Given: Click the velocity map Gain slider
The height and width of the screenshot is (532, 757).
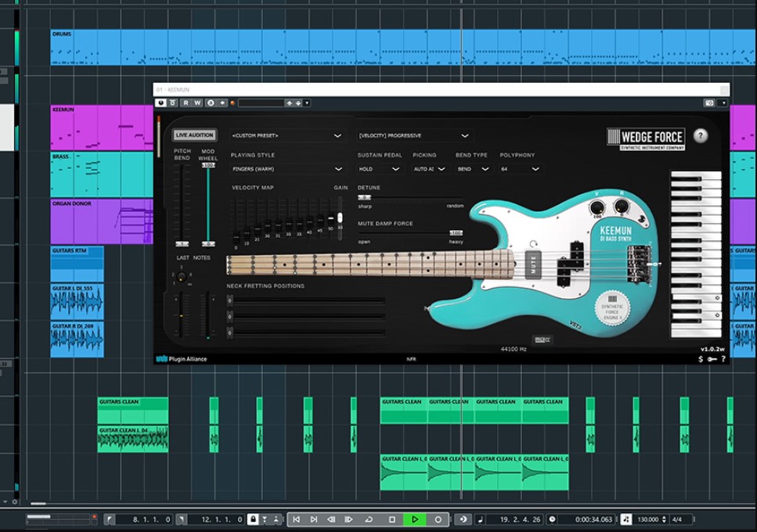Looking at the screenshot, I should point(340,217).
